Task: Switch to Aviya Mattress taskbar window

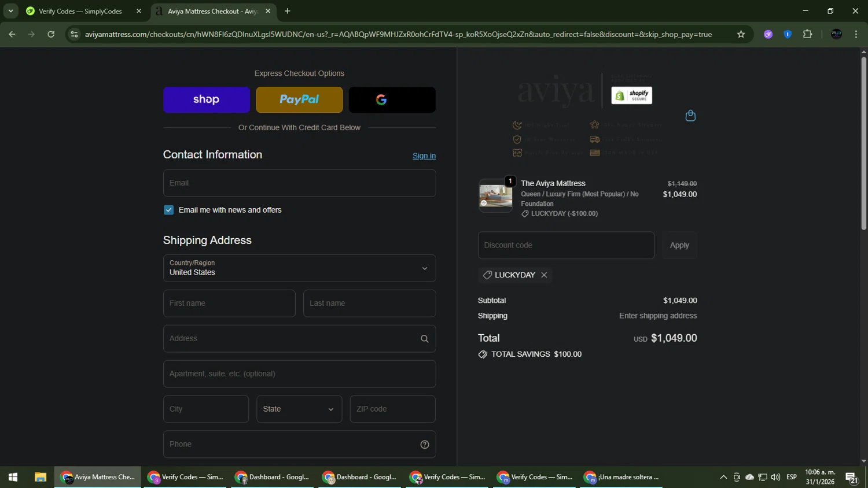Action: tap(98, 477)
